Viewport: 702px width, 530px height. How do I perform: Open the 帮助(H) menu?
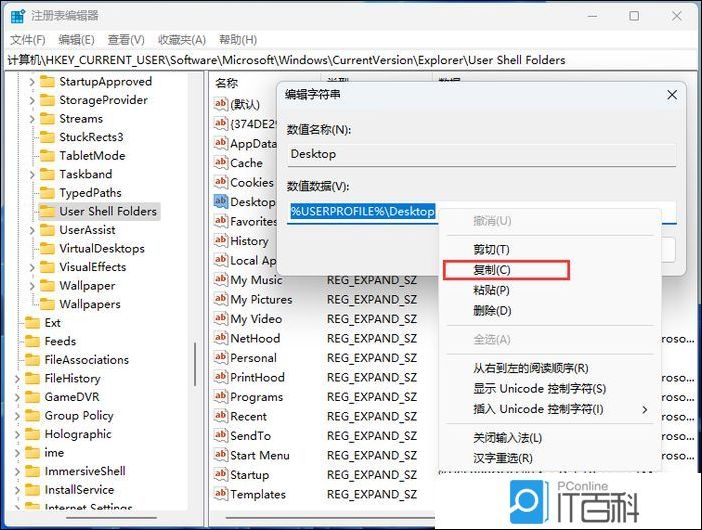tap(238, 40)
